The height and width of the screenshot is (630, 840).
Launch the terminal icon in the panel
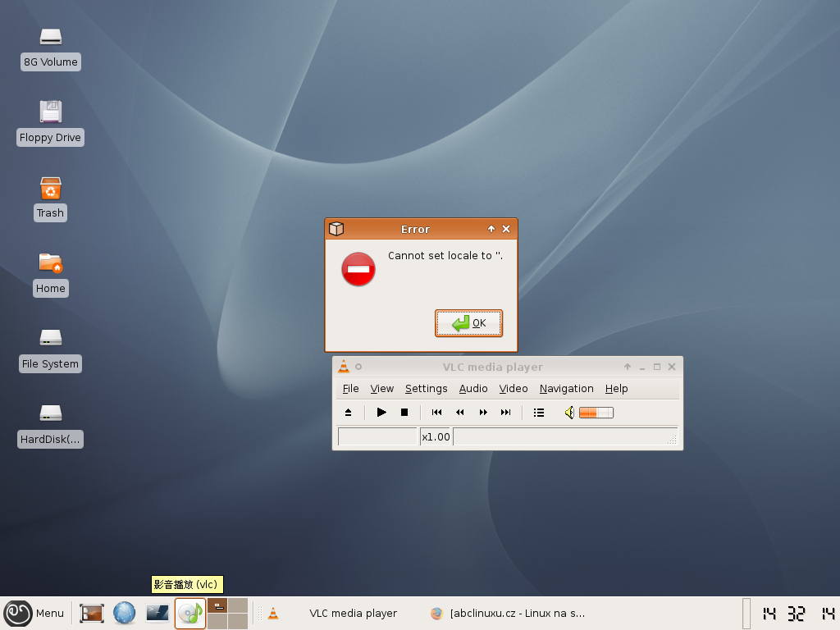[157, 614]
